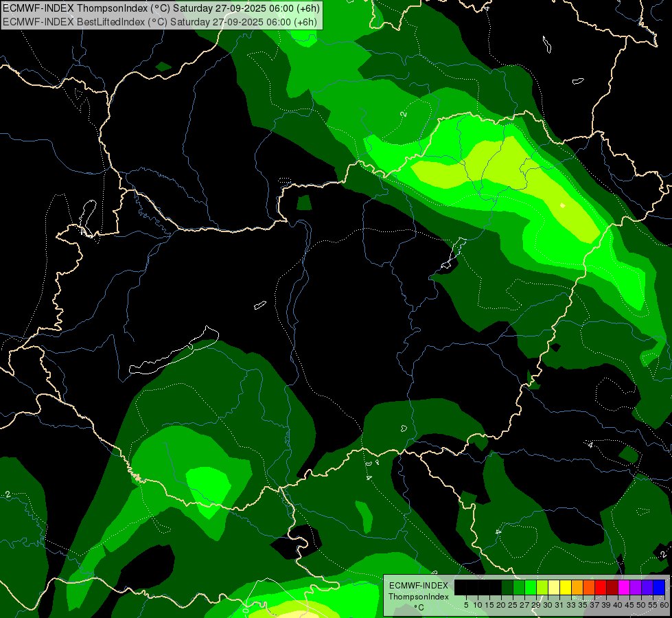Select the dark green 20–25 legend swatch

point(507,587)
